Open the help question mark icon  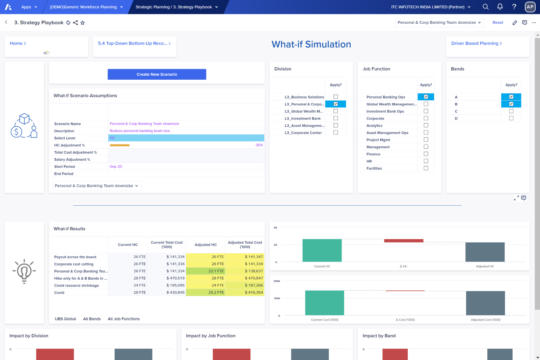514,7
